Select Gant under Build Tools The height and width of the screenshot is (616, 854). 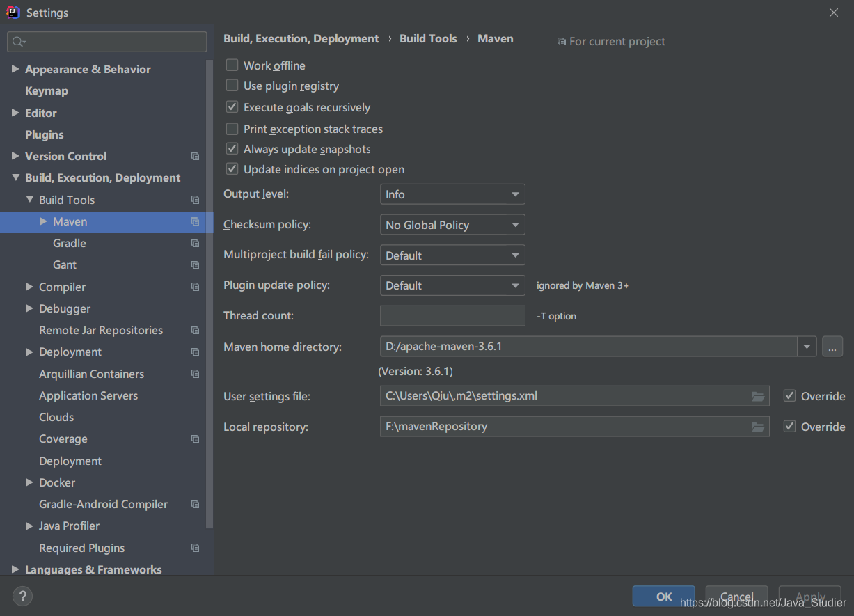tap(65, 264)
